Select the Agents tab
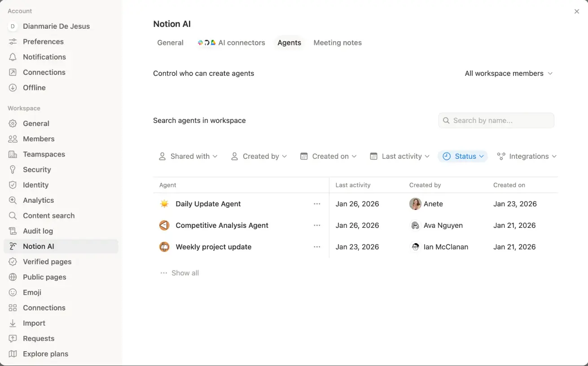 [x=289, y=43]
